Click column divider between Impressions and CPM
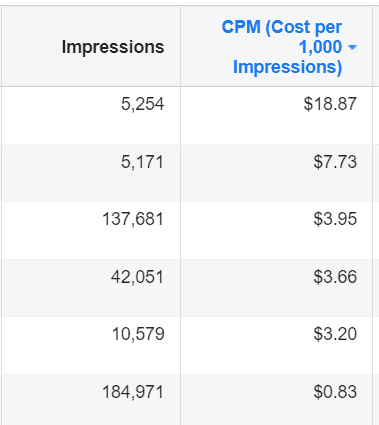 pos(180,47)
